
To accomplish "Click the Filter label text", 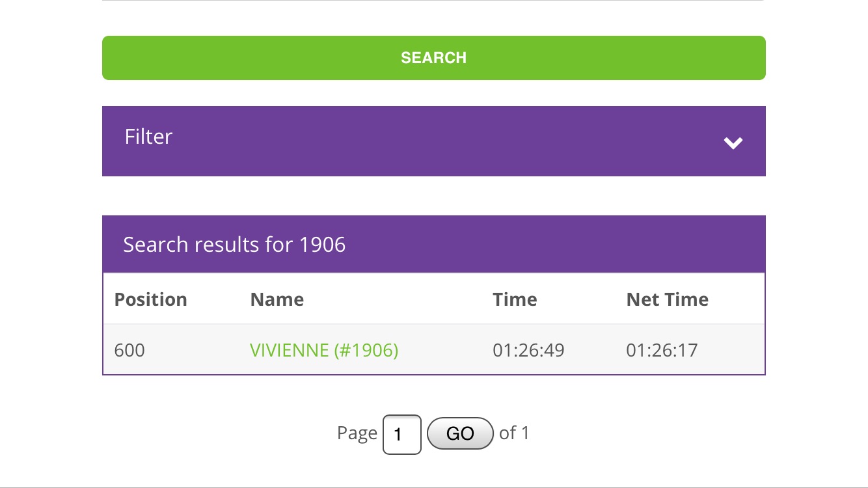I will (148, 137).
